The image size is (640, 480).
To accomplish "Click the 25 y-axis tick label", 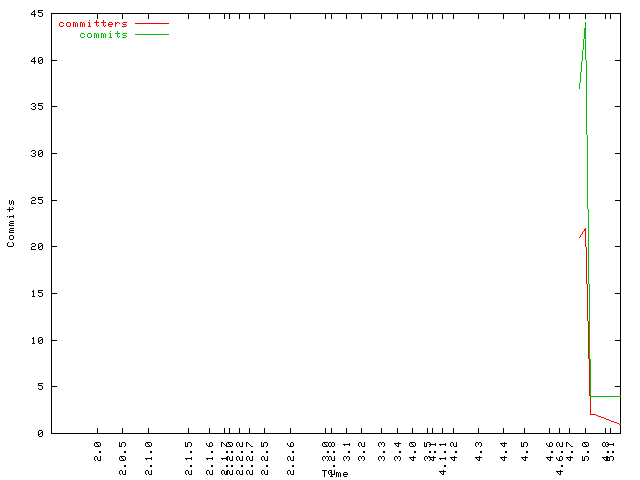I will pos(36,200).
